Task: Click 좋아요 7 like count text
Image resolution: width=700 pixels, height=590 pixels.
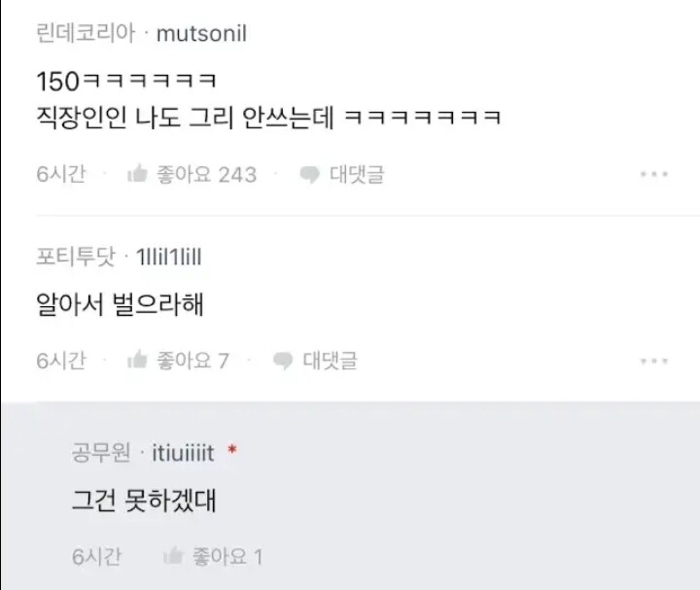Action: pyautogui.click(x=192, y=361)
